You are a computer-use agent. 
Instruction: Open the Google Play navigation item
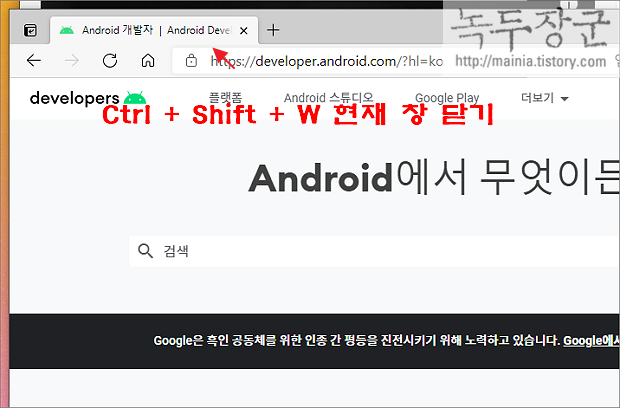pos(447,98)
